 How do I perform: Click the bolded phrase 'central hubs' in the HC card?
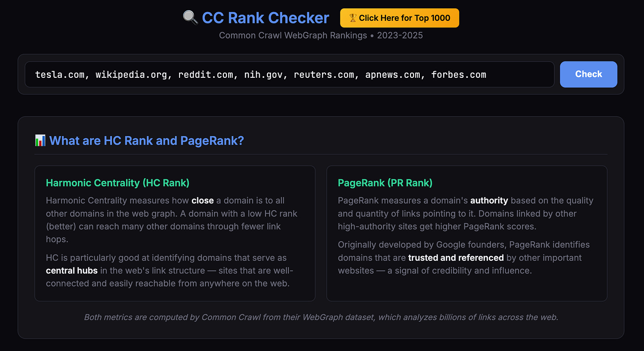(x=71, y=271)
